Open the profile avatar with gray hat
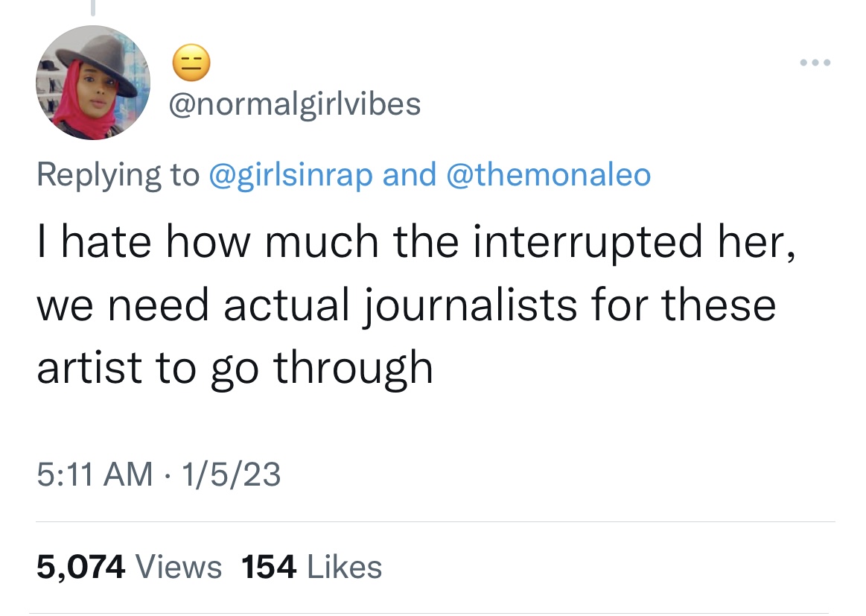Screen dimensions: 866x616 click(94, 83)
